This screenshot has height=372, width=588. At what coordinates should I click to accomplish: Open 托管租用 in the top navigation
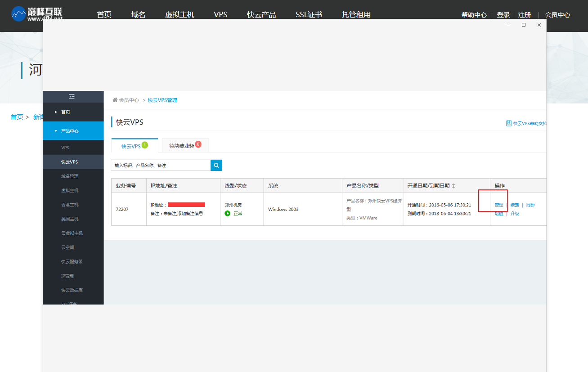coord(356,15)
